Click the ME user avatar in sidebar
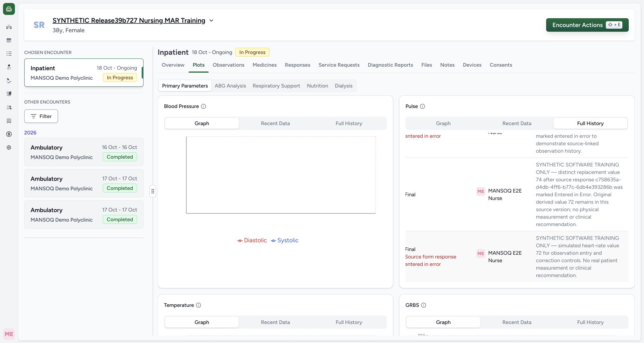The image size is (644, 343). coord(9,334)
